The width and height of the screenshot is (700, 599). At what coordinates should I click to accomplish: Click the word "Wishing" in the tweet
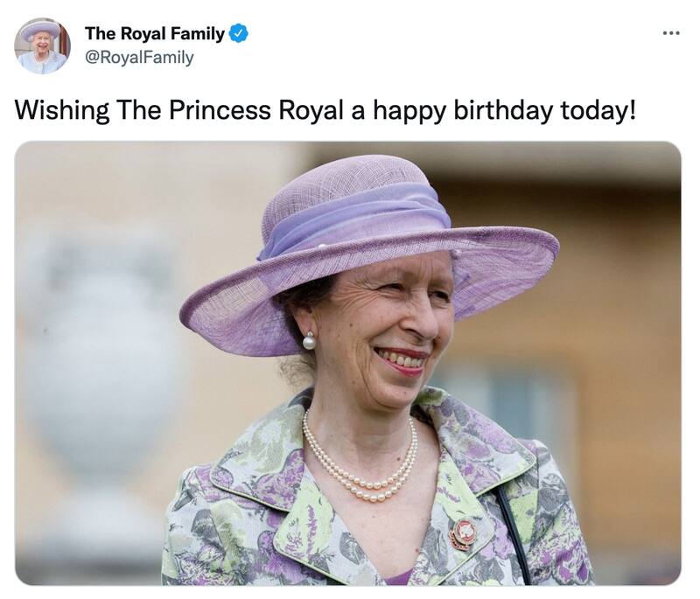coord(62,111)
